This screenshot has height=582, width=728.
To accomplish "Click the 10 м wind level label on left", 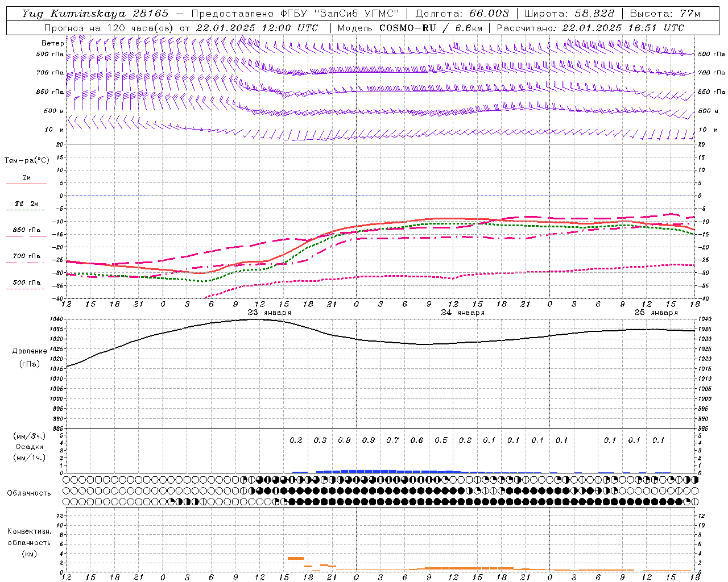I will [x=55, y=130].
